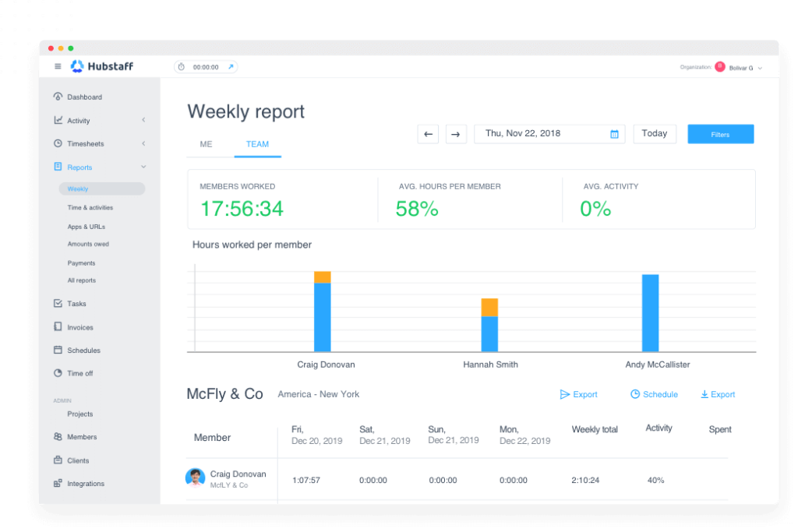Open Time & activities report
Viewport: 798px width, 532px height.
[x=90, y=207]
